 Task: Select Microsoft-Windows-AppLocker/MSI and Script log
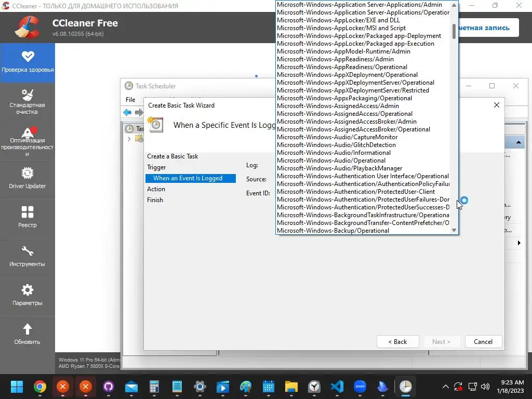[x=363, y=28]
